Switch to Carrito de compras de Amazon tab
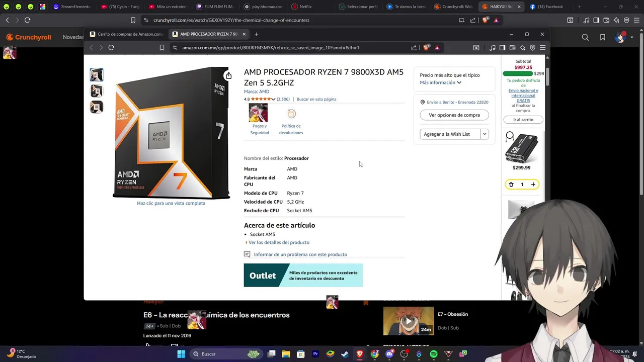This screenshot has width=644, height=362. 127,34
